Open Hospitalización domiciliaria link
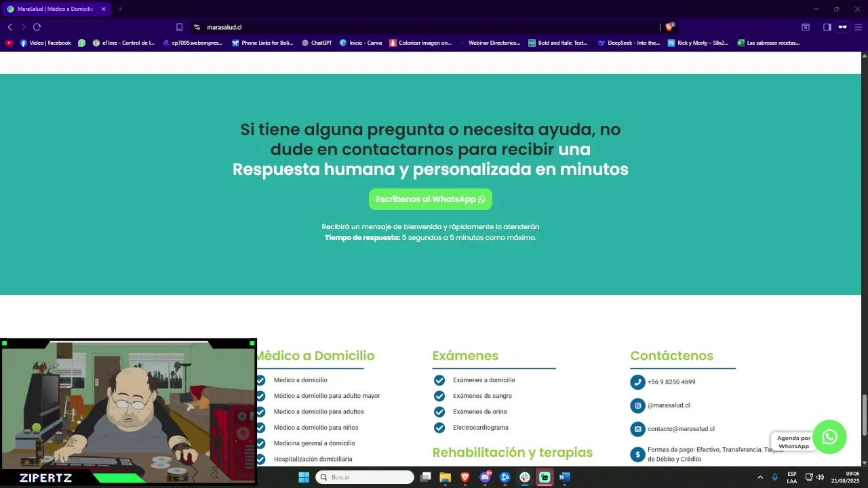Viewport: 868px width, 488px height. (x=313, y=460)
